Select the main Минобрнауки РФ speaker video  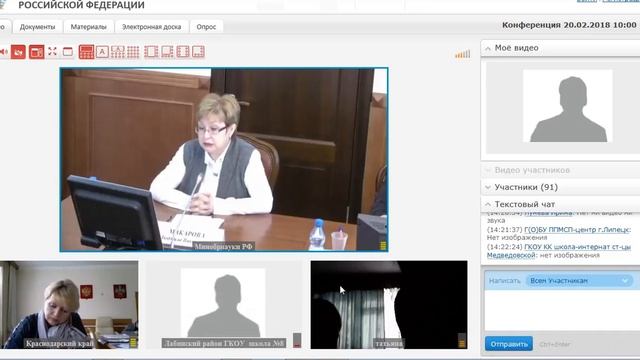pyautogui.click(x=224, y=160)
